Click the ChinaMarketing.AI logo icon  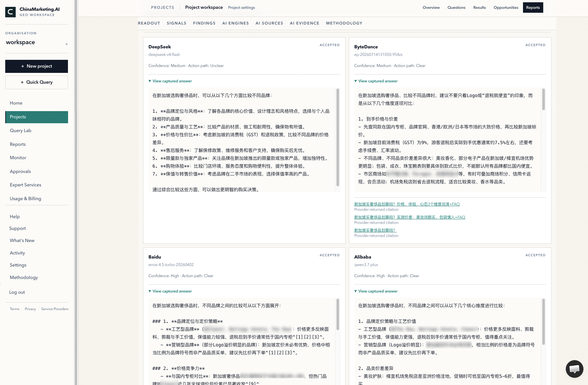click(x=10, y=12)
